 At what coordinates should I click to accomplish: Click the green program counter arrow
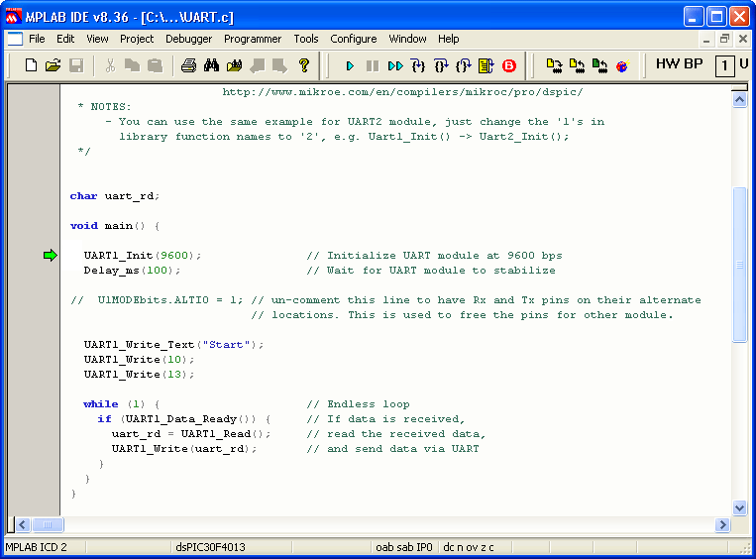pyautogui.click(x=51, y=255)
